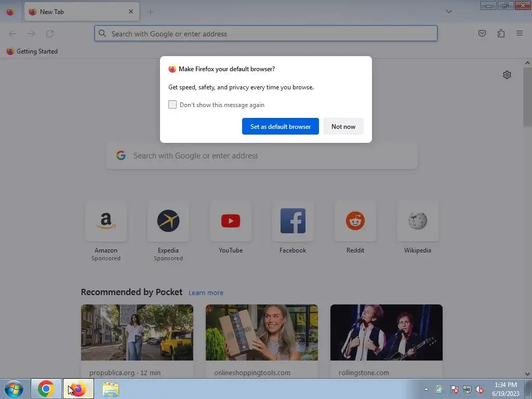Open the Windows Start menu
Viewport: 532px width, 399px height.
click(14, 389)
